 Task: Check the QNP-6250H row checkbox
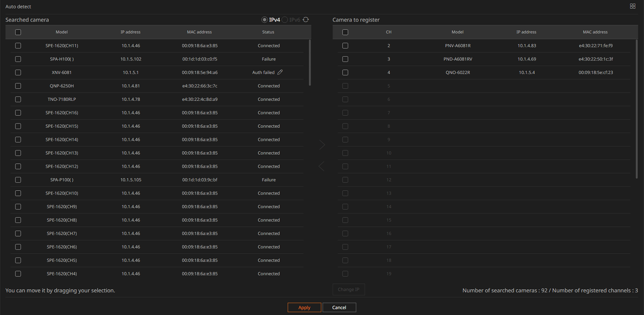coord(18,86)
